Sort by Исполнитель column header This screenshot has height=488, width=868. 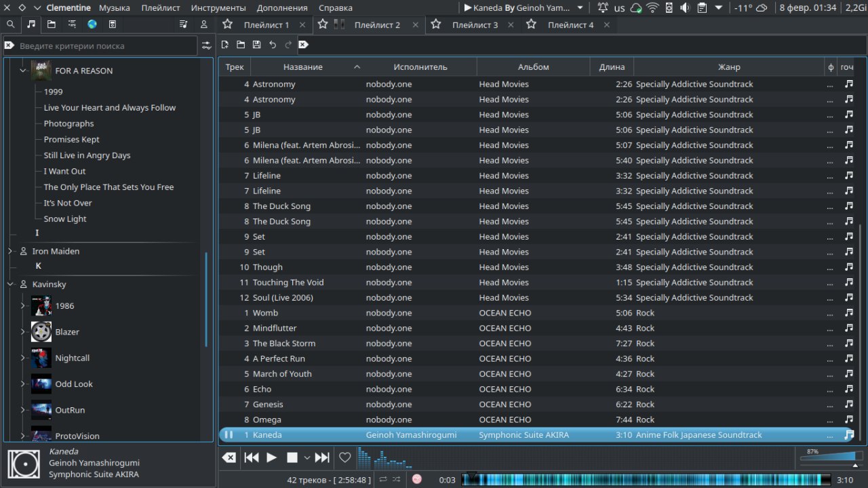pyautogui.click(x=420, y=67)
